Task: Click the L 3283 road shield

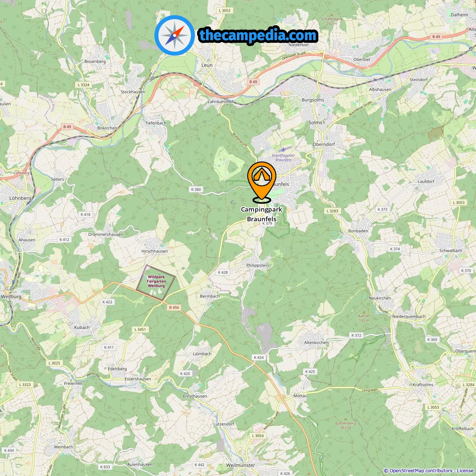Action: click(x=332, y=211)
